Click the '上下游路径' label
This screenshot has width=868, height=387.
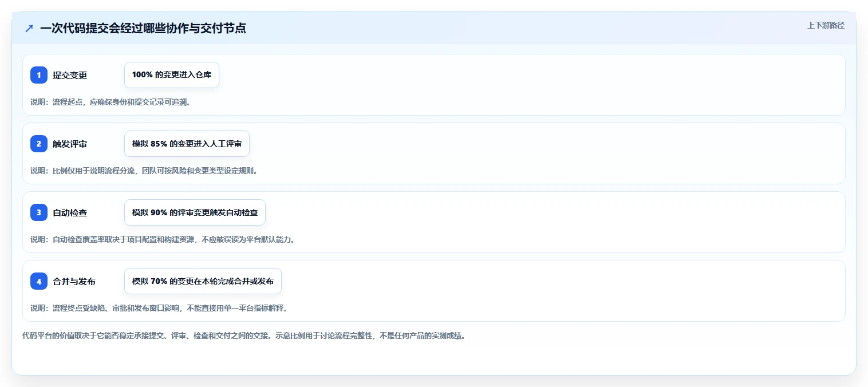click(x=826, y=25)
